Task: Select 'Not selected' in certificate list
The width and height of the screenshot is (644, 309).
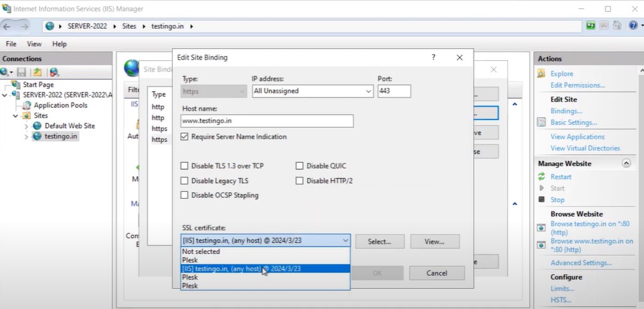Action: (x=265, y=251)
